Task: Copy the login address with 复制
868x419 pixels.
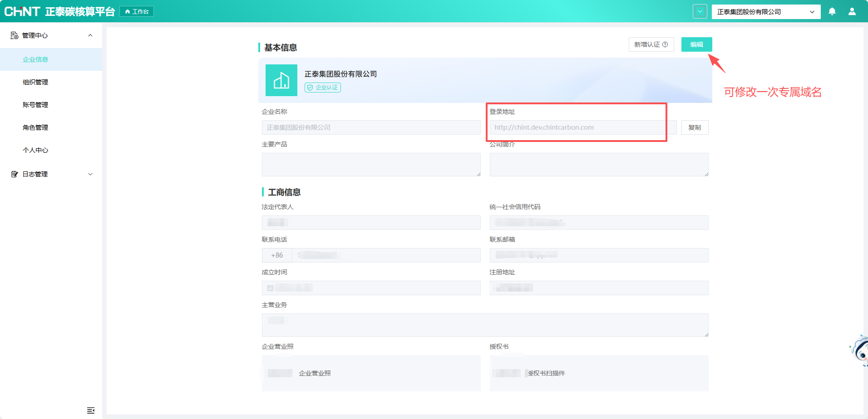Action: click(695, 127)
